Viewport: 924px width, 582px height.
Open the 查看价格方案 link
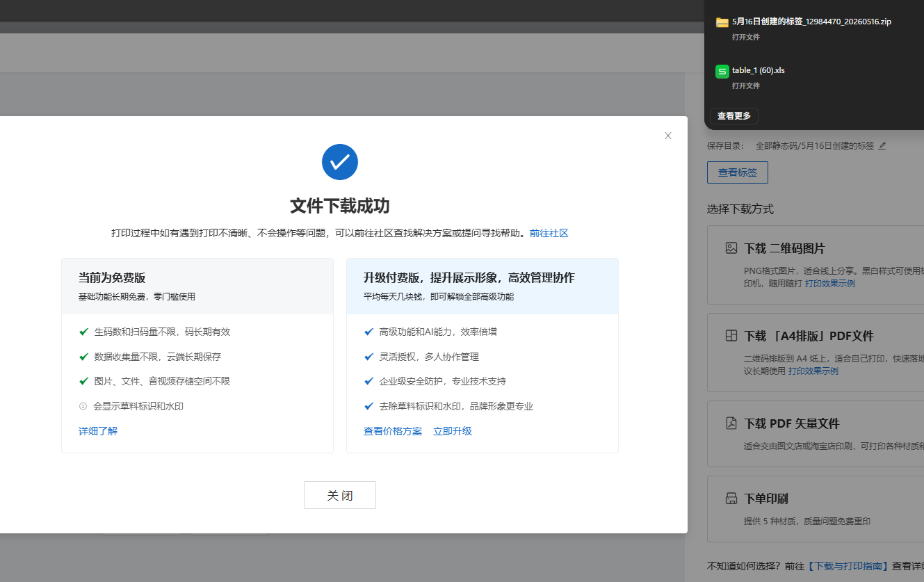coord(393,431)
